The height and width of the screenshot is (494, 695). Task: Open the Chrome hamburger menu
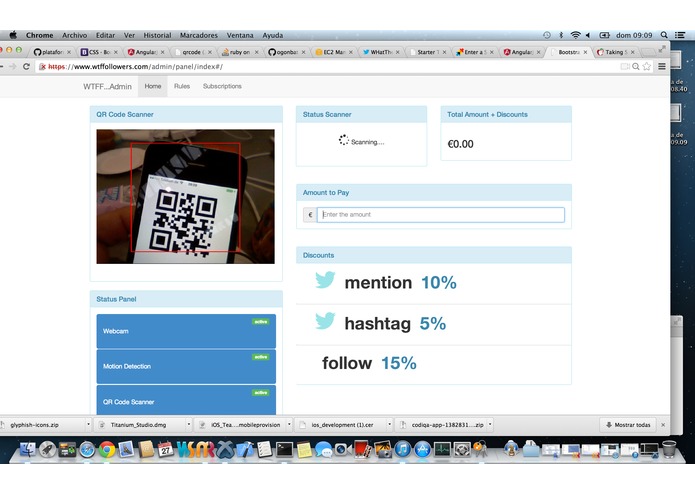(662, 66)
